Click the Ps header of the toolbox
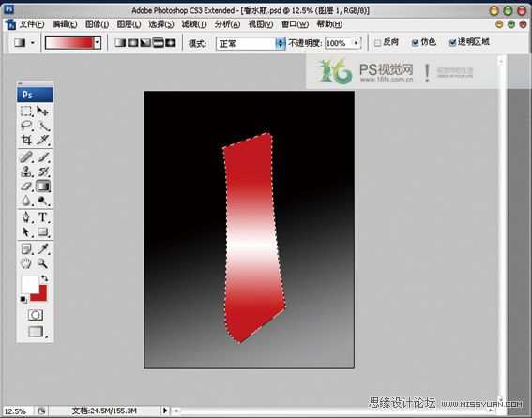532x418 pixels. point(36,95)
